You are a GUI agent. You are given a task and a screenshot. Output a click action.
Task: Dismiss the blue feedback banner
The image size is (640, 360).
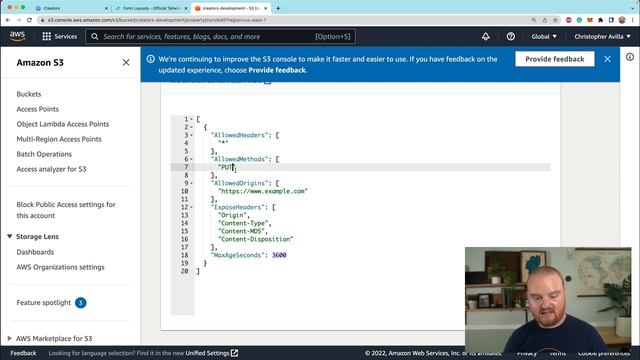pos(607,59)
